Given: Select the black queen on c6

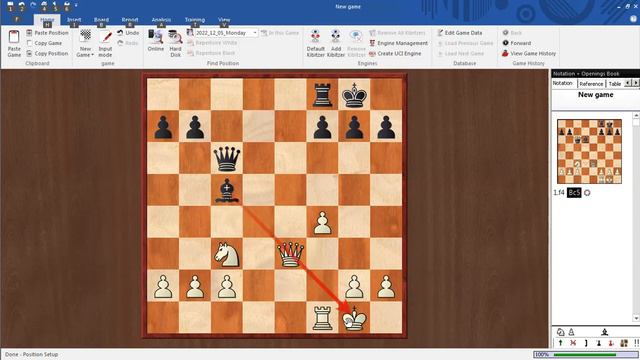Looking at the screenshot, I should click(227, 158).
